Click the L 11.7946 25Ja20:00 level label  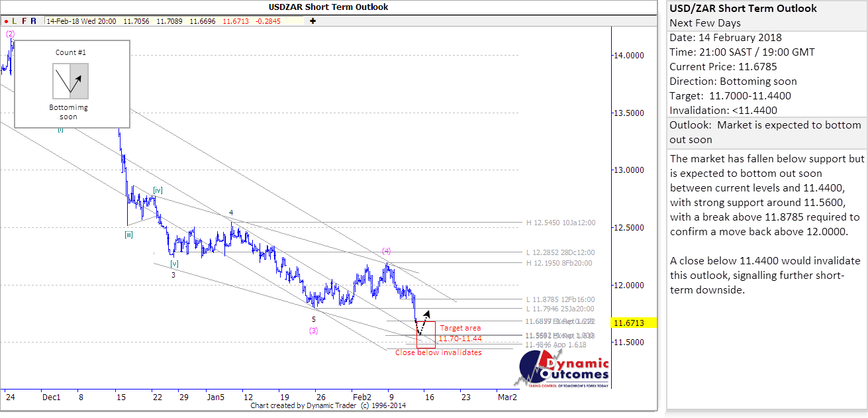coord(560,309)
